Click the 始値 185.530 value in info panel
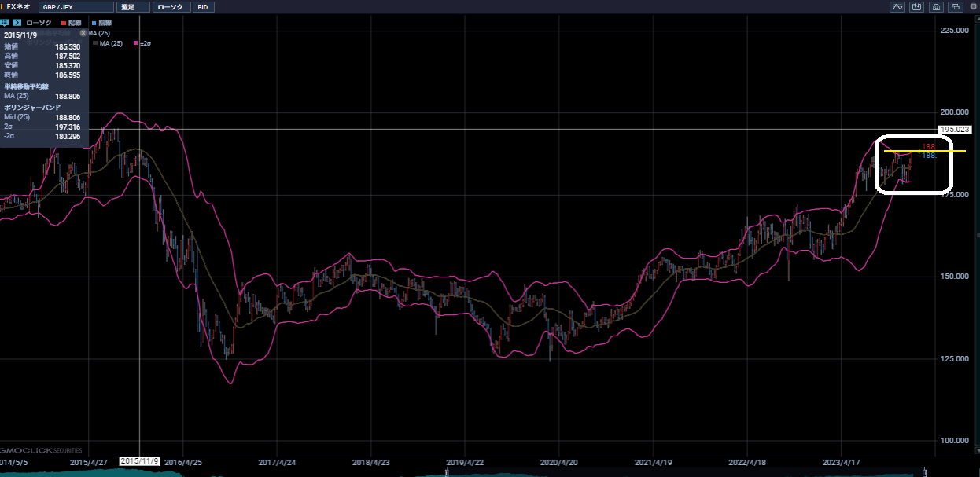980x477 pixels. point(68,47)
